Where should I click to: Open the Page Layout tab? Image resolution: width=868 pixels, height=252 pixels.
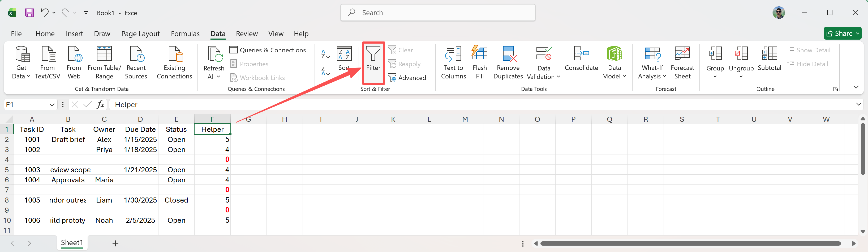click(x=140, y=34)
